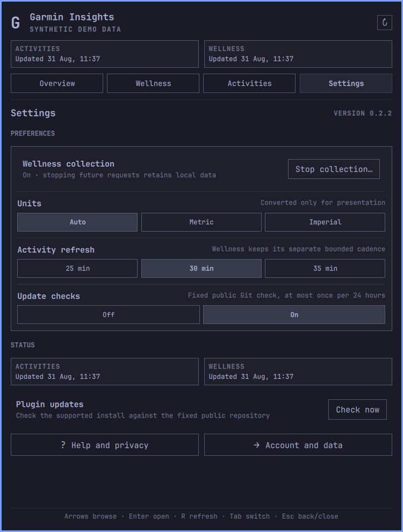This screenshot has width=403, height=532.
Task: Click the VERSION 0.2.2 label
Action: point(363,113)
